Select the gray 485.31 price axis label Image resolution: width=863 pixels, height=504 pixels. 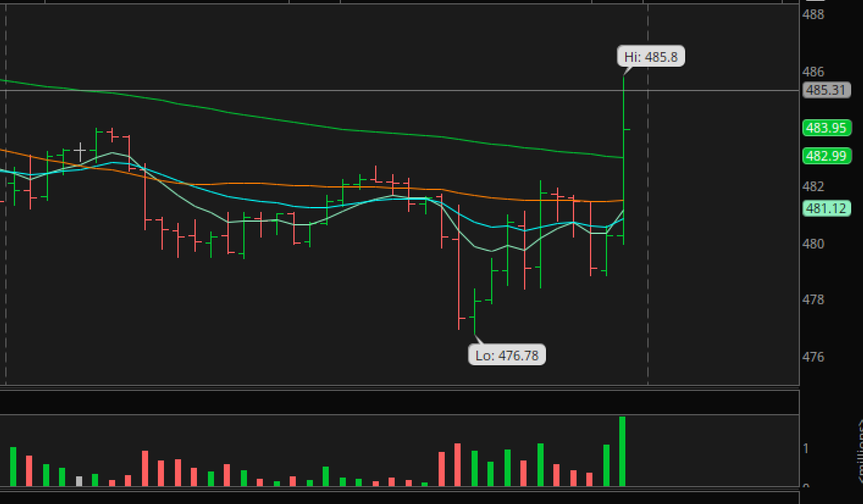(826, 90)
